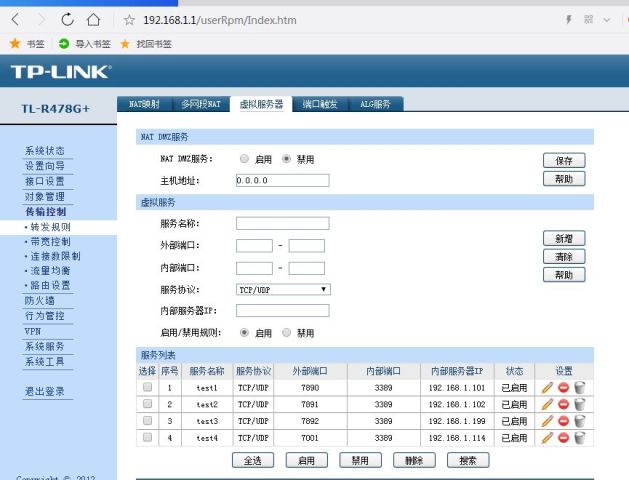This screenshot has width=629, height=480.
Task: Switch to NAT映射 tab
Action: coord(144,104)
